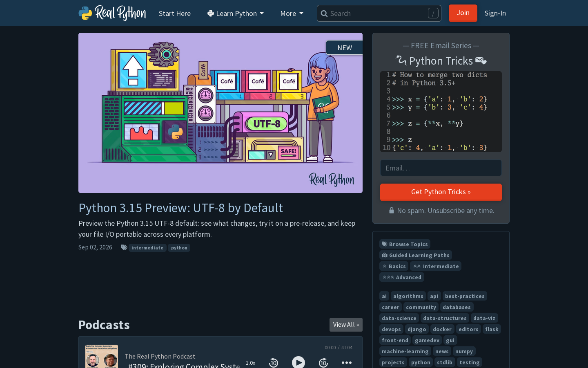Select the devops topic tag

pyautogui.click(x=391, y=329)
